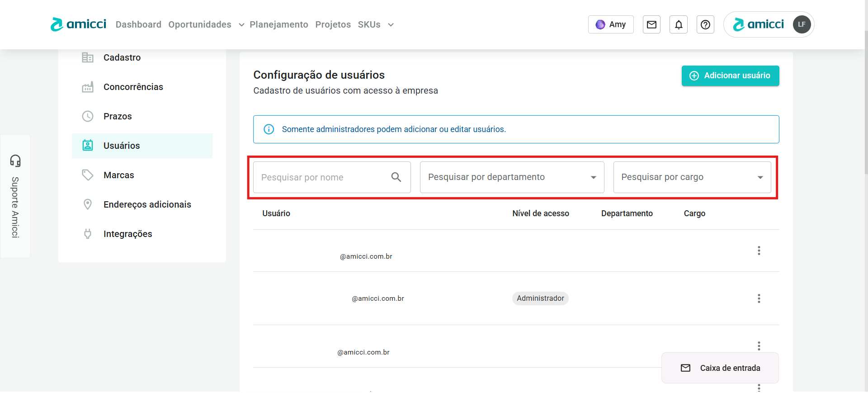Select Concorrências in the sidebar
This screenshot has height=393, width=868.
[133, 87]
